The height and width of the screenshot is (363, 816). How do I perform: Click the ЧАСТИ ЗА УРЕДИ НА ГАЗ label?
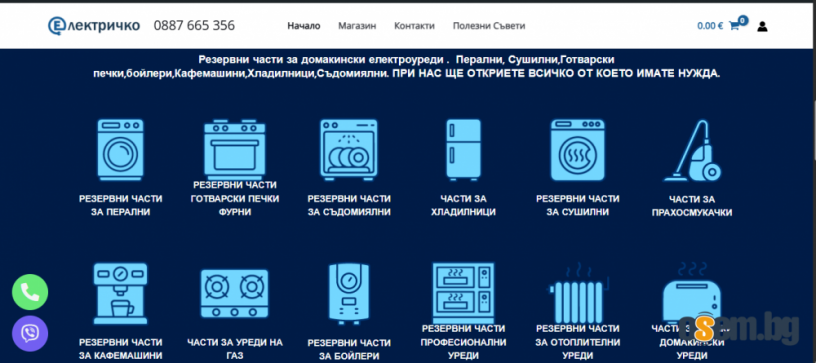235,349
